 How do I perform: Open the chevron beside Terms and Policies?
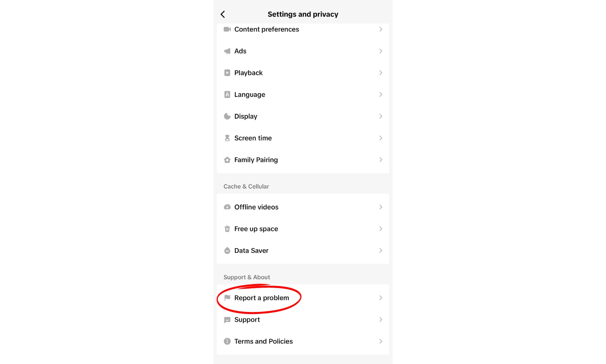[381, 341]
